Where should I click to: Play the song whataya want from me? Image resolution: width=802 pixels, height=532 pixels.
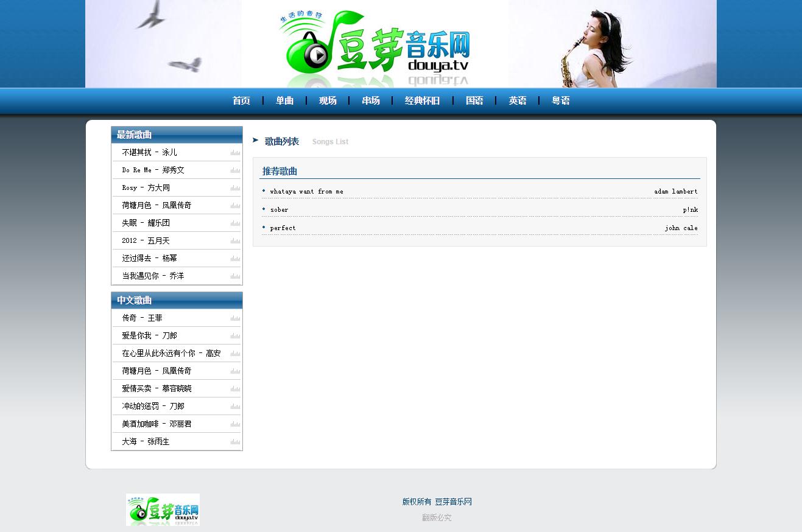point(306,192)
